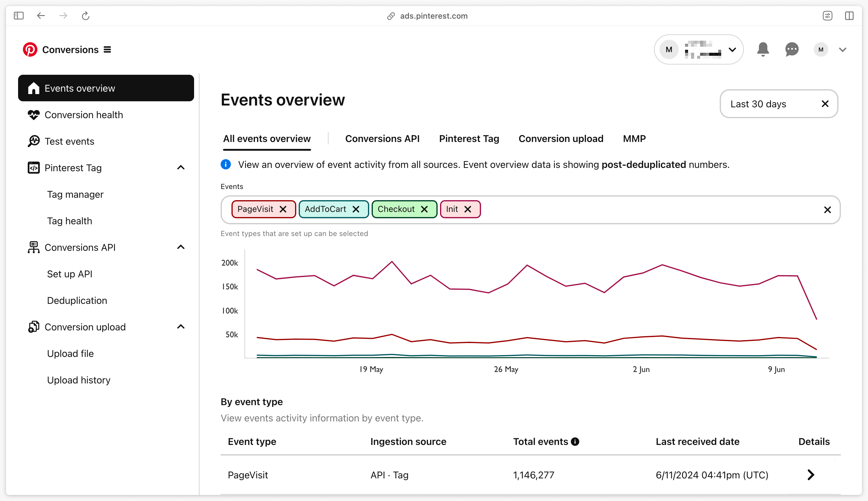The image size is (868, 501).
Task: Click the Test events icon in sidebar
Action: click(x=33, y=141)
